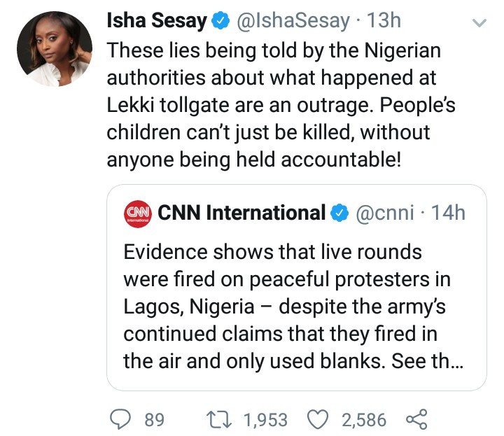504x436 pixels.
Task: Open the red CNN International logo avatar
Action: pos(136,213)
